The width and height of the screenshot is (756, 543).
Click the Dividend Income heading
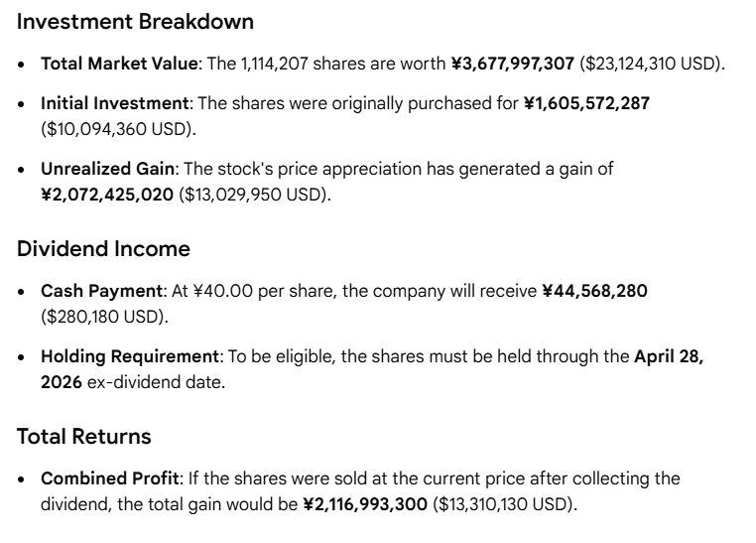[103, 249]
